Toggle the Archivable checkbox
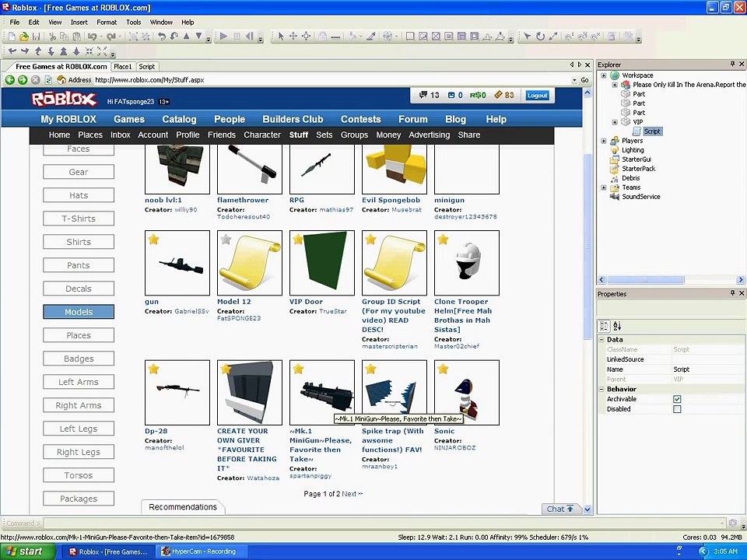This screenshot has width=747, height=560. tap(677, 399)
